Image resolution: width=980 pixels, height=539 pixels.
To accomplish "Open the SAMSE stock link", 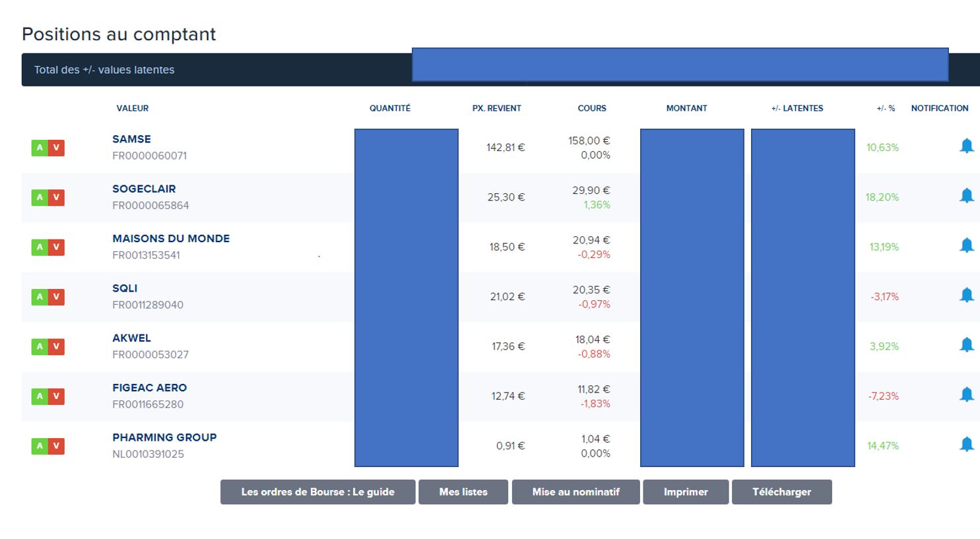I will 132,139.
